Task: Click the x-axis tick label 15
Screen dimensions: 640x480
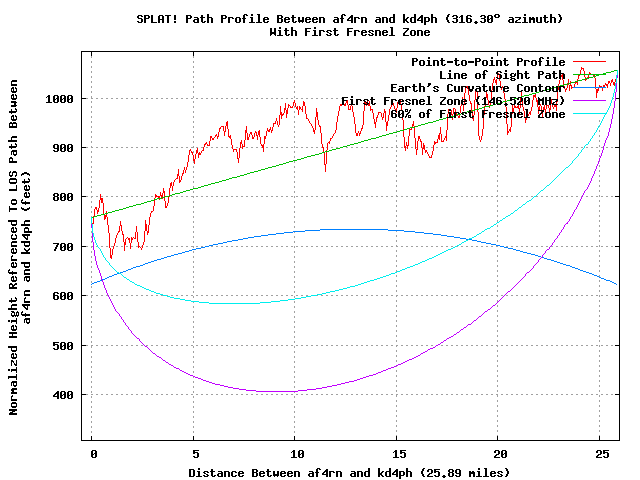Action: (x=399, y=454)
